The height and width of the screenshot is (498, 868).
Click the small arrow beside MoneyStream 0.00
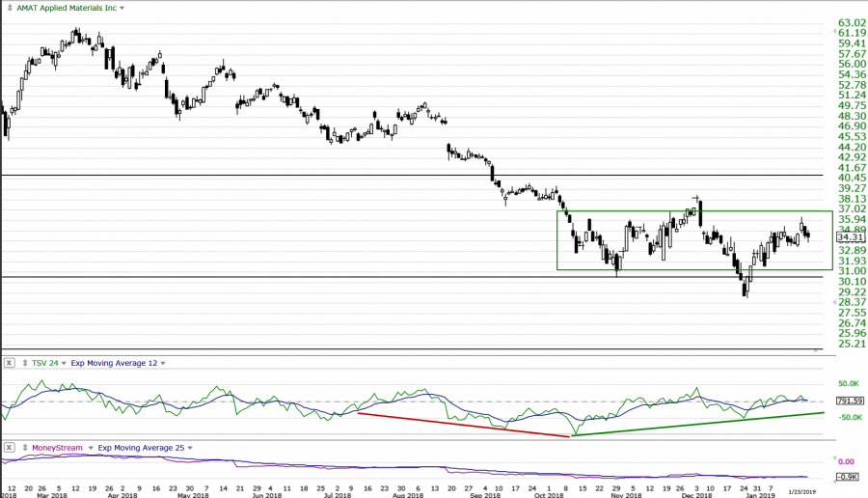pos(834,458)
